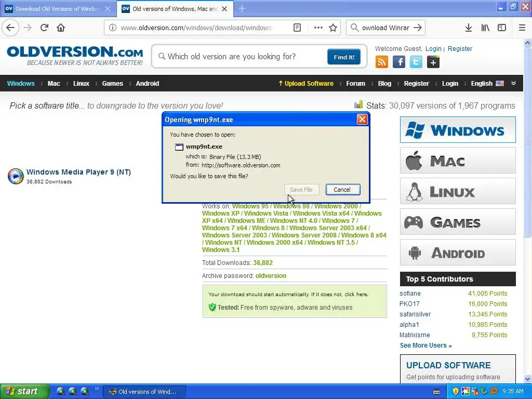This screenshot has width=532, height=399.
Task: Focus the 'Which old version' search field
Action: click(242, 56)
